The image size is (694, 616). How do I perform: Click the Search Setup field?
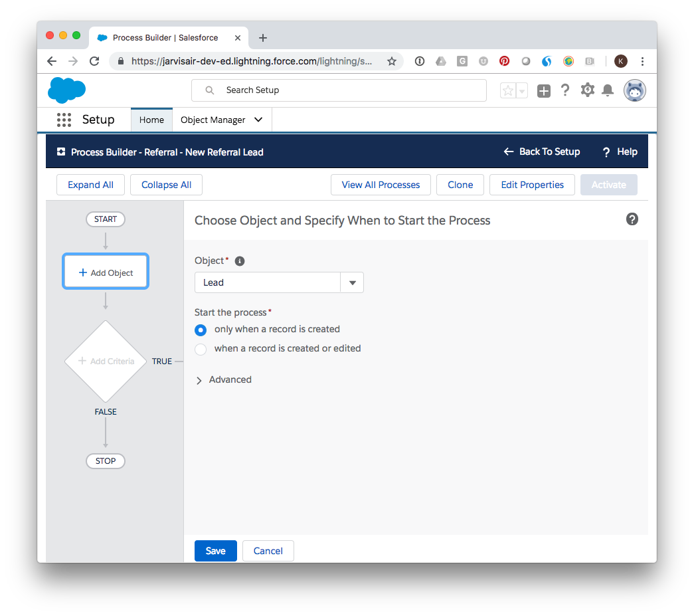[x=339, y=90]
